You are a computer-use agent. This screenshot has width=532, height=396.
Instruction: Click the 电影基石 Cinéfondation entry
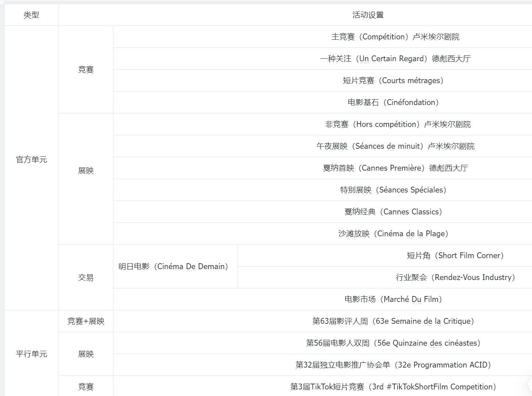pyautogui.click(x=393, y=102)
